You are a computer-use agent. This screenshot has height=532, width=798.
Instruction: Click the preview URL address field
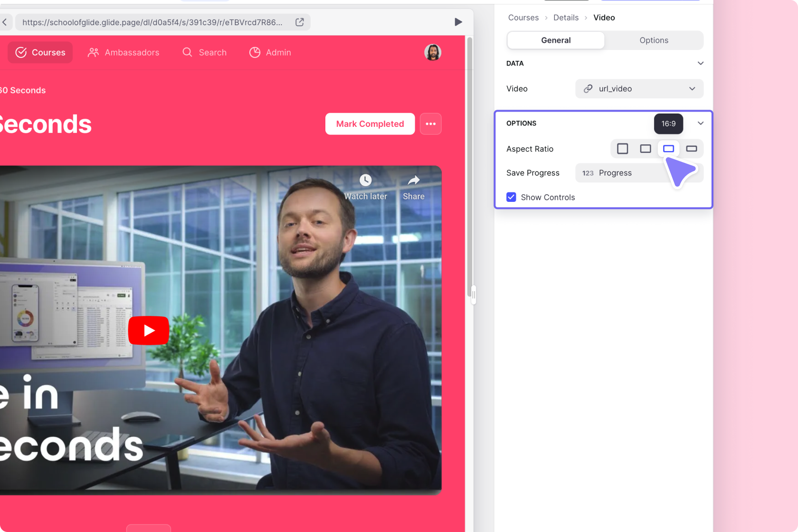click(152, 22)
